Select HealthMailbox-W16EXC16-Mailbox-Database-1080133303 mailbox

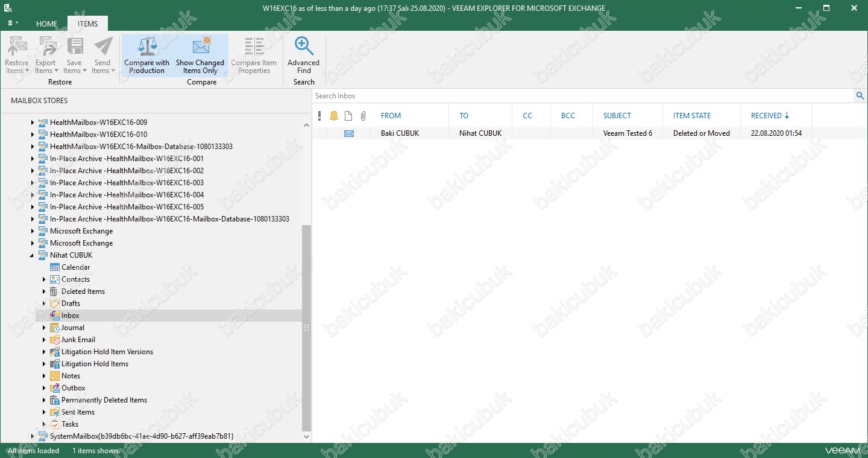[141, 147]
